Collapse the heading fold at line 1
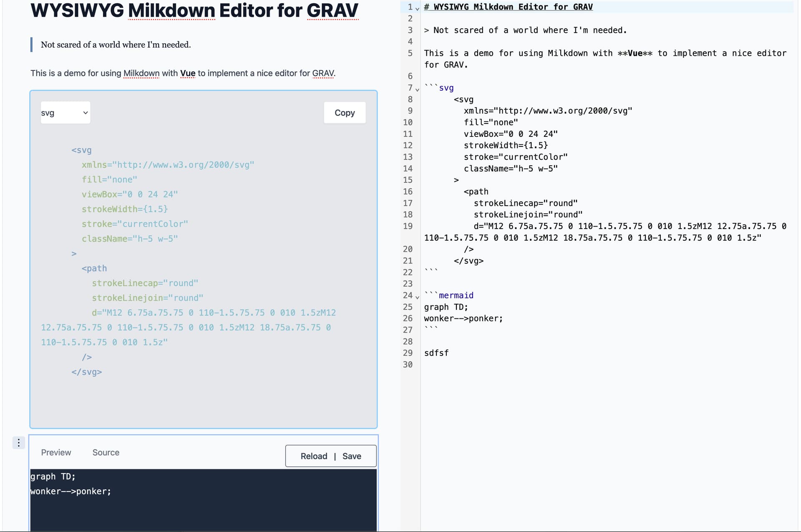Viewport: 801px width, 532px height. (417, 8)
